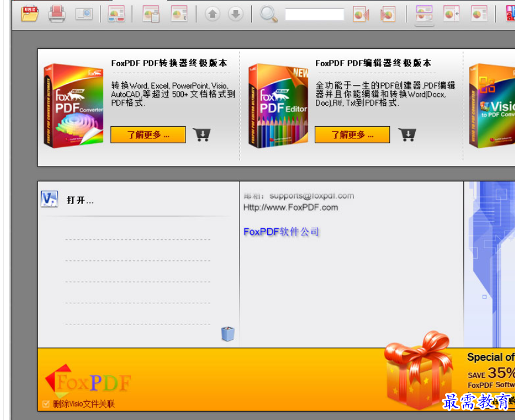This screenshot has width=515, height=420.
Task: Toggle the 删除Visio文件关联 checkbox
Action: tap(46, 404)
